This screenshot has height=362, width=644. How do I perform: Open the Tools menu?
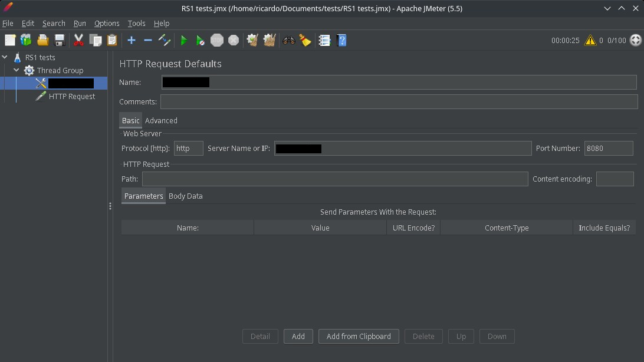[136, 24]
